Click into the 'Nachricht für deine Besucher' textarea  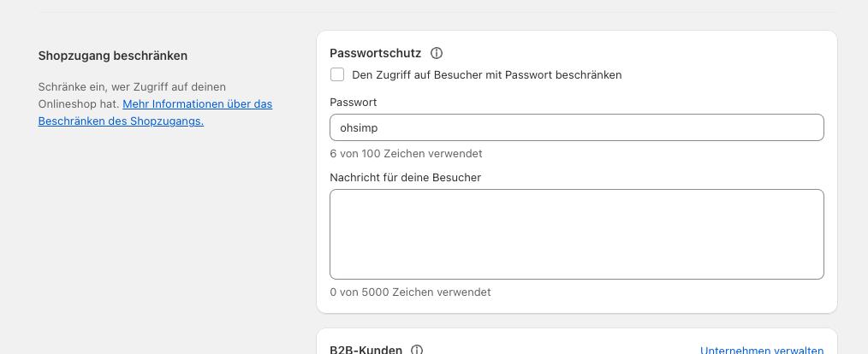tap(576, 234)
